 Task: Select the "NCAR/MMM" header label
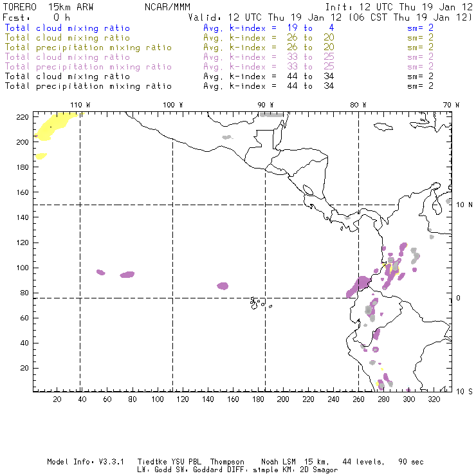pyautogui.click(x=168, y=7)
